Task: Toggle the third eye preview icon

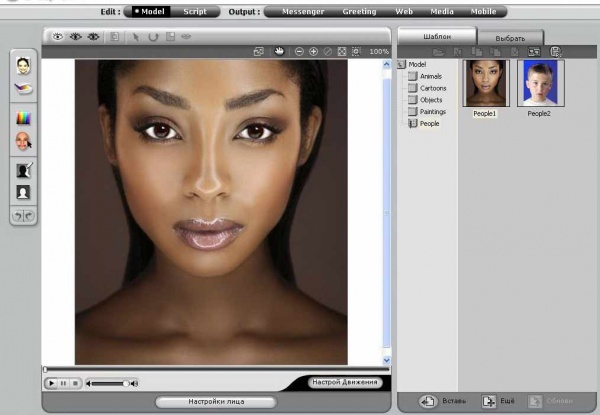Action: coord(93,36)
